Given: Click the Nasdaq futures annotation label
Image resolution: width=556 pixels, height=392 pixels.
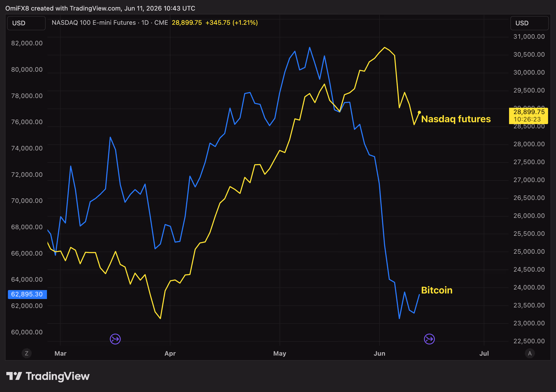Looking at the screenshot, I should click(x=456, y=119).
